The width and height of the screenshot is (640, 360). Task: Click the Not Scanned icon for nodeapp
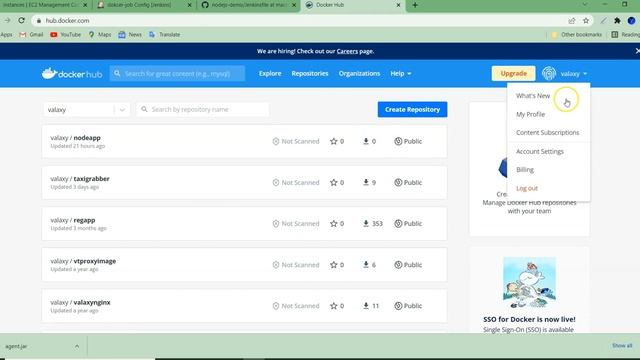tap(276, 141)
